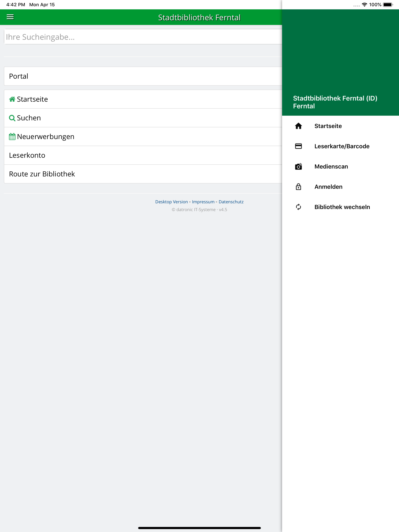Image resolution: width=399 pixels, height=532 pixels.
Task: Click the Leserkarte/Barcode card icon
Action: point(298,146)
